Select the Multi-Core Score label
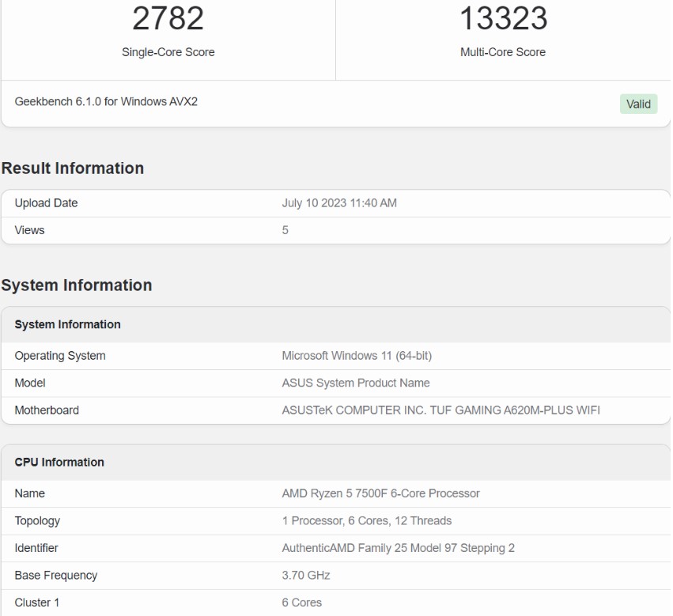Screen dimensions: 673x616 coord(503,52)
